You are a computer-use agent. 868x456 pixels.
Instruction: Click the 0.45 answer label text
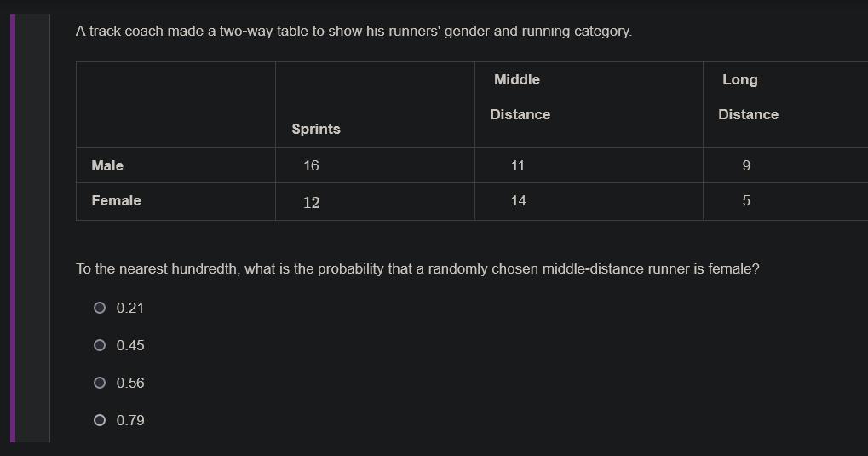click(x=130, y=346)
